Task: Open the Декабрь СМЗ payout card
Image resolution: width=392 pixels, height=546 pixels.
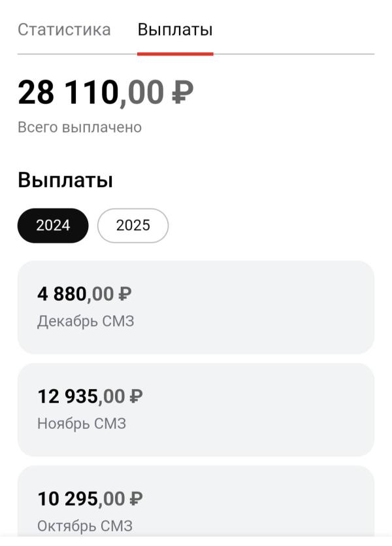Action: (196, 307)
